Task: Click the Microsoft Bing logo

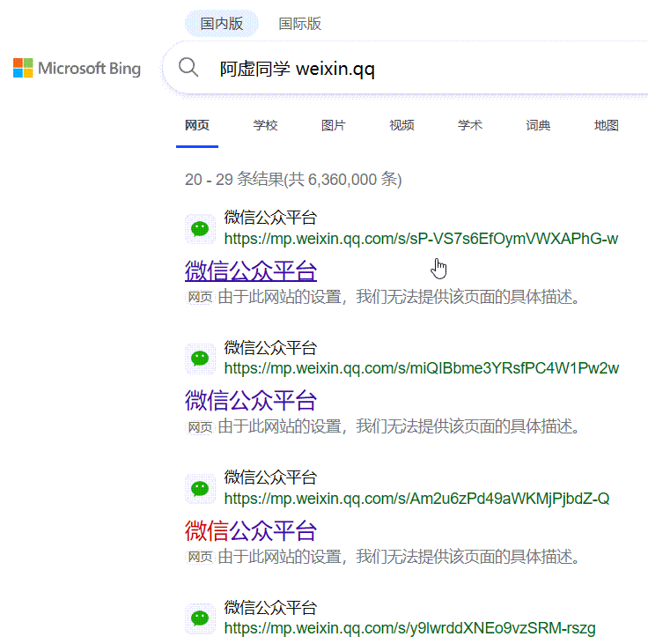Action: (x=77, y=68)
